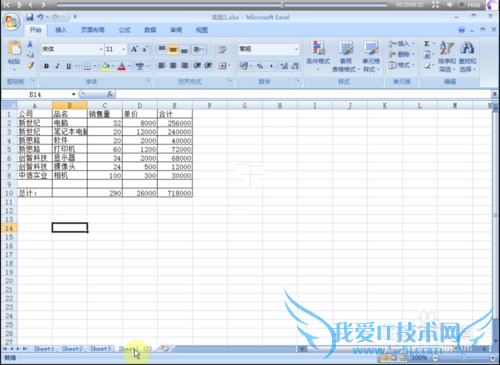Open the number format 常规 dropdown
The width and height of the screenshot is (500, 365).
tap(296, 49)
